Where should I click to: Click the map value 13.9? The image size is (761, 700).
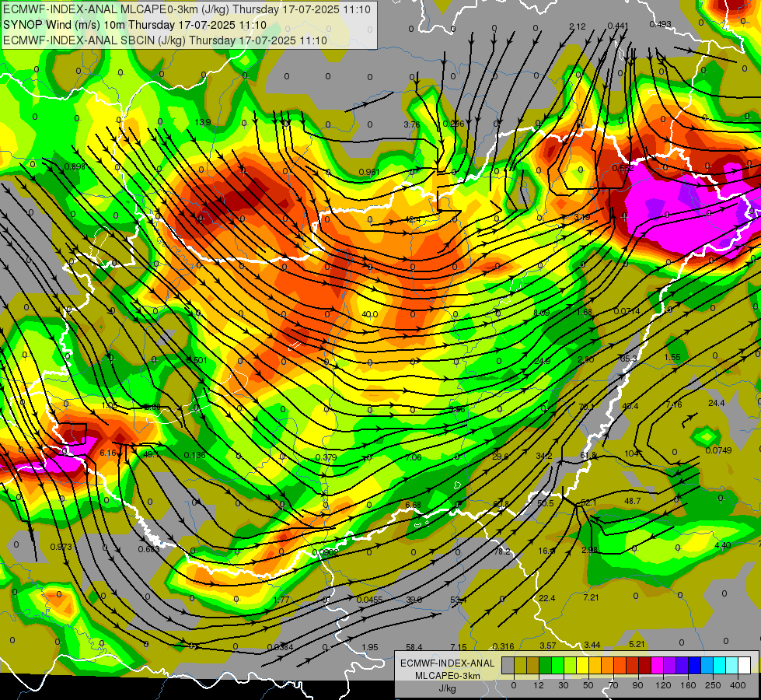202,122
